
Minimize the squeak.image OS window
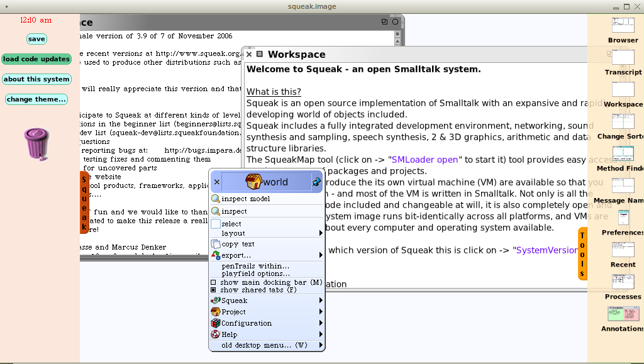(616, 6)
